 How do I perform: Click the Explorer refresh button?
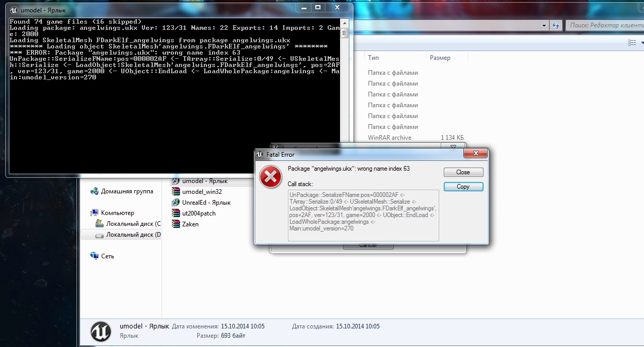(x=556, y=25)
